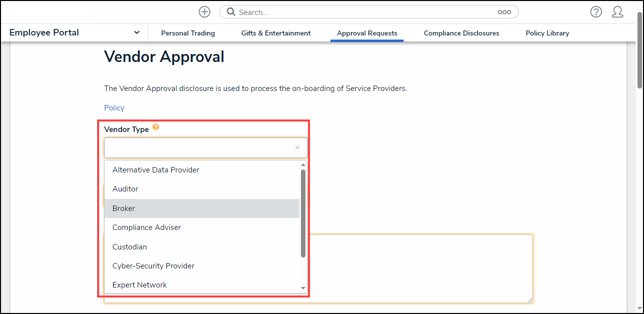Screen dimensions: 644x314
Task: Choose Auditor as the vendor type
Action: [x=125, y=189]
